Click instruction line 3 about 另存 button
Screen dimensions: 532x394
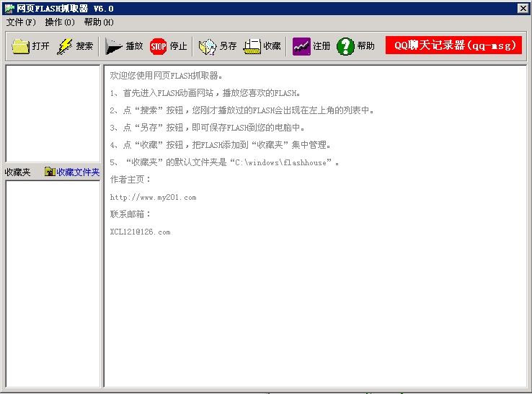[207, 128]
